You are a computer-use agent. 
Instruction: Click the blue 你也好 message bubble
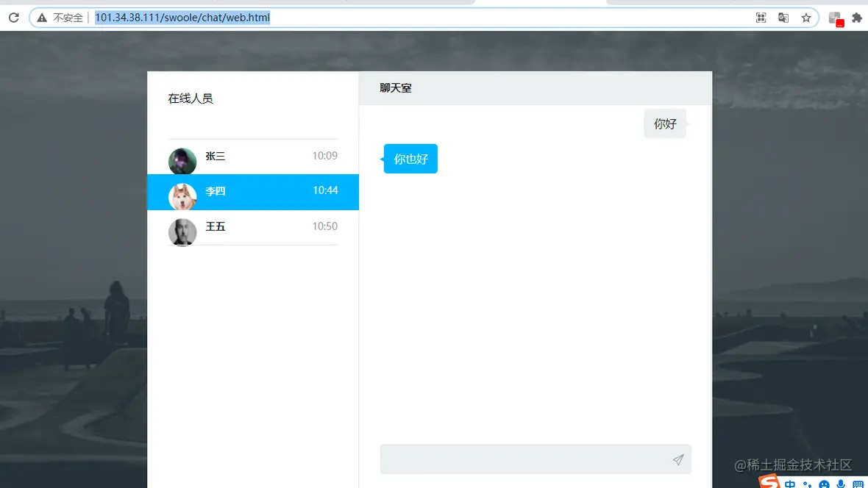click(x=410, y=159)
